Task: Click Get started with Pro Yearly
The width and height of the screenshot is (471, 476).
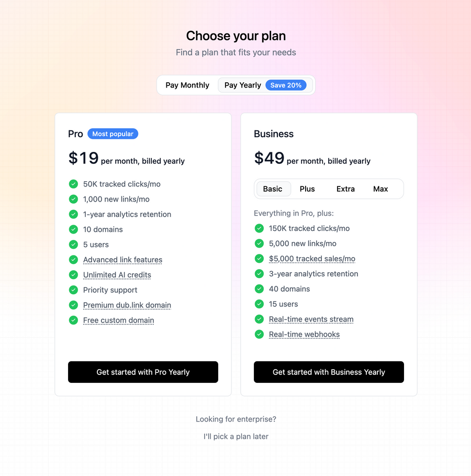Action: (x=143, y=372)
